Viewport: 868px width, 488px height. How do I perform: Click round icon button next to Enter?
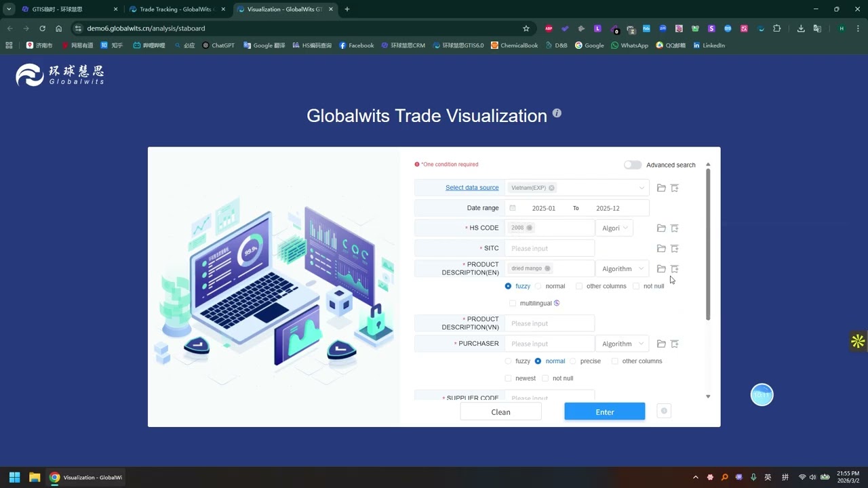click(x=664, y=411)
